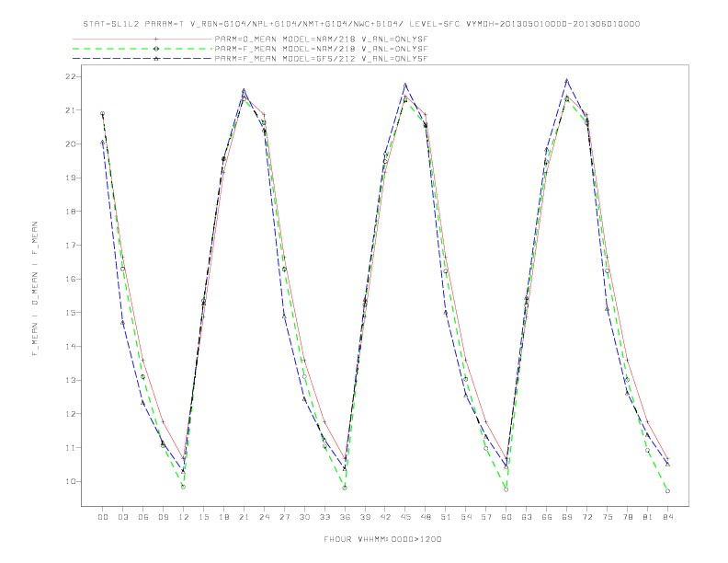This screenshot has width=728, height=563.
Task: Click x-axis forecast hour label 45
Action: pyautogui.click(x=405, y=517)
